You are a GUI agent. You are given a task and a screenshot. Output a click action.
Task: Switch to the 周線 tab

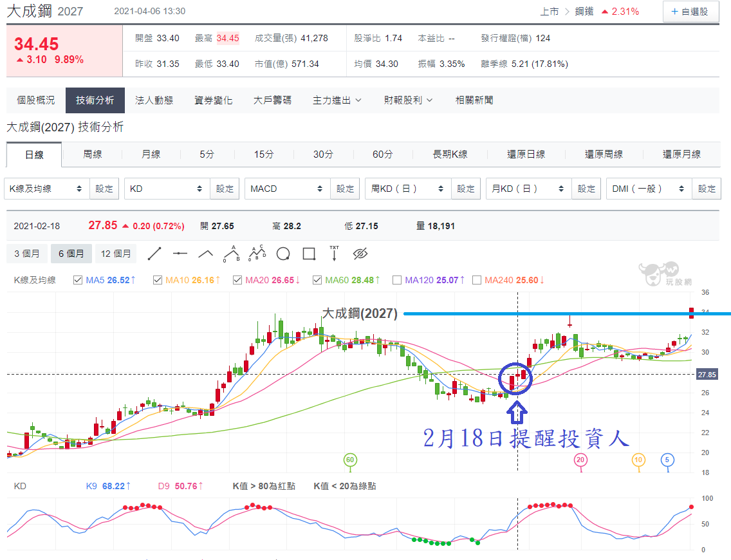[92, 154]
